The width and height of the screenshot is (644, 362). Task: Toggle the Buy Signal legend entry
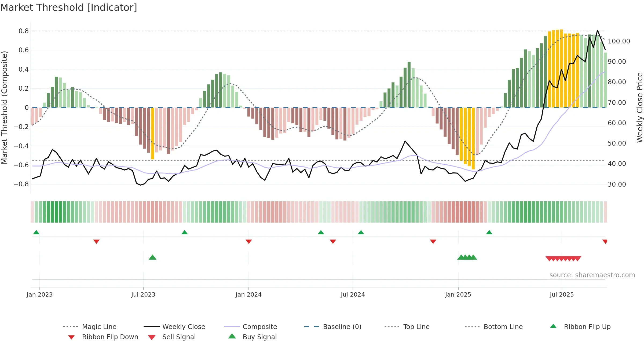252,337
